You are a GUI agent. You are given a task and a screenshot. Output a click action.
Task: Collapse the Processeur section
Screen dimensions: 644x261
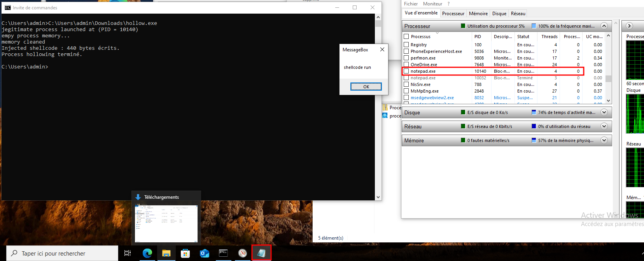point(604,26)
